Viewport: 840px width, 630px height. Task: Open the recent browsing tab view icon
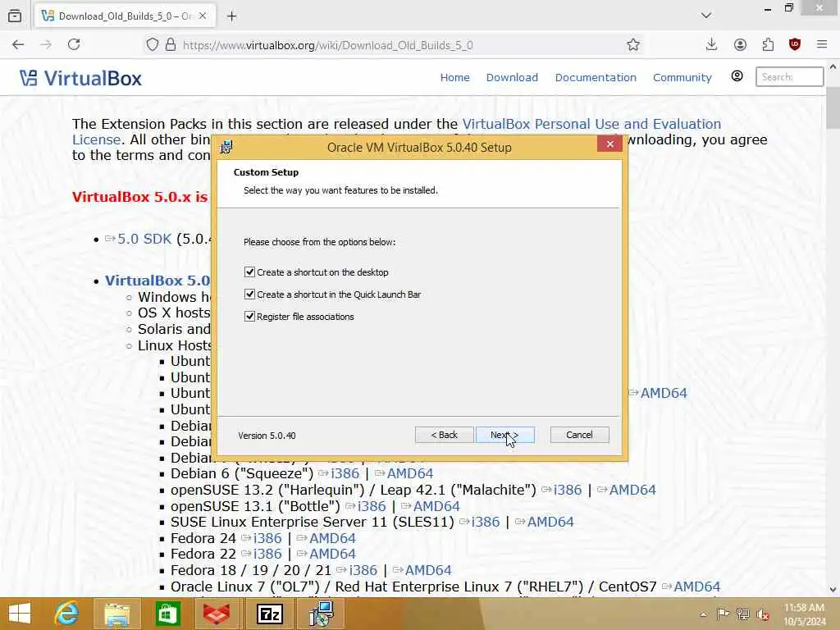(15, 16)
